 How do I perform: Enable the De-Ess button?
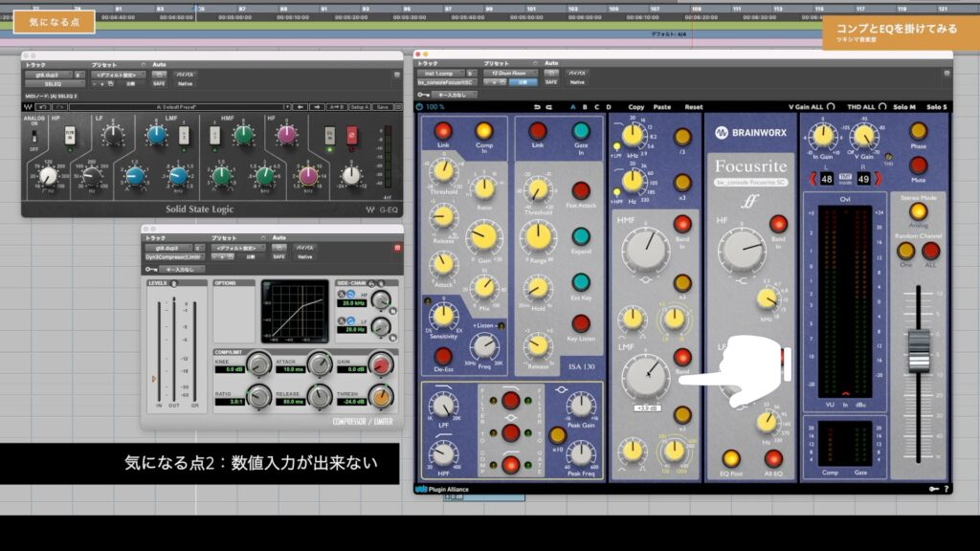[x=443, y=356]
